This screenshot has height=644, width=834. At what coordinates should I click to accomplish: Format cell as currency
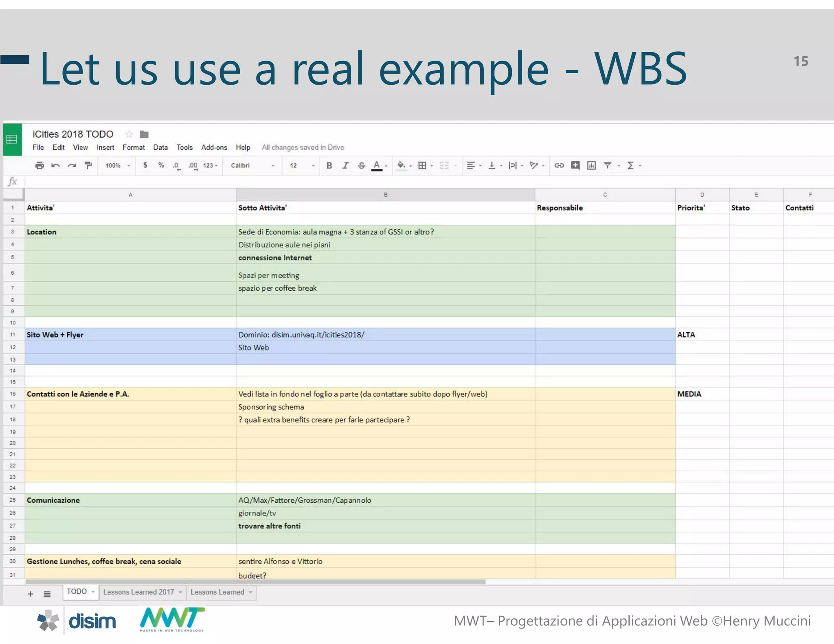pos(145,165)
